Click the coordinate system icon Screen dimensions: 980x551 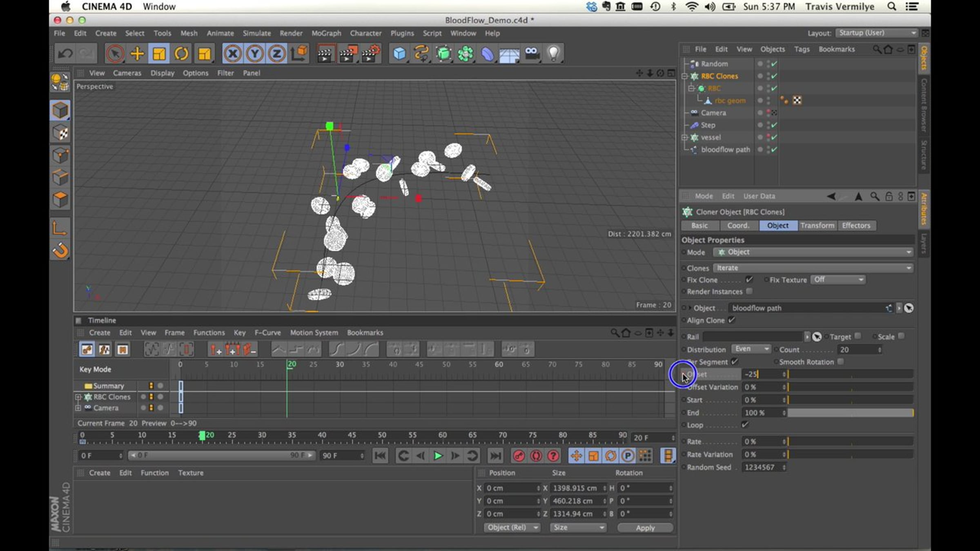[299, 53]
